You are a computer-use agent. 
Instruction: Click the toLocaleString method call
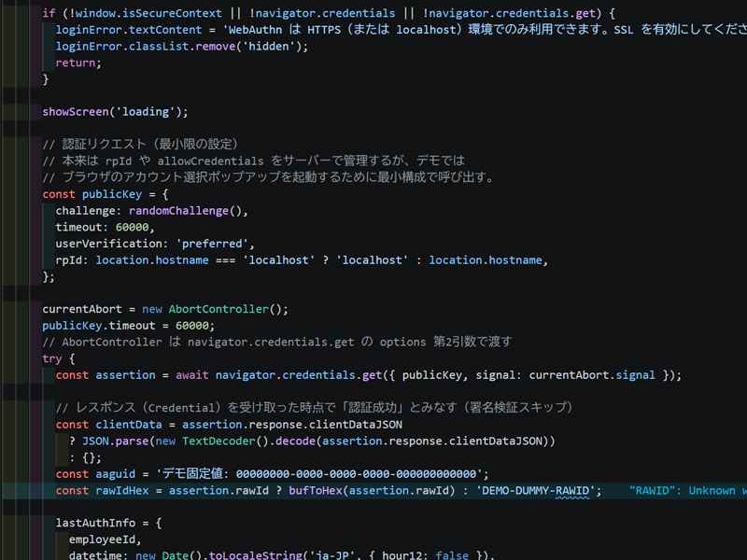[255, 555]
